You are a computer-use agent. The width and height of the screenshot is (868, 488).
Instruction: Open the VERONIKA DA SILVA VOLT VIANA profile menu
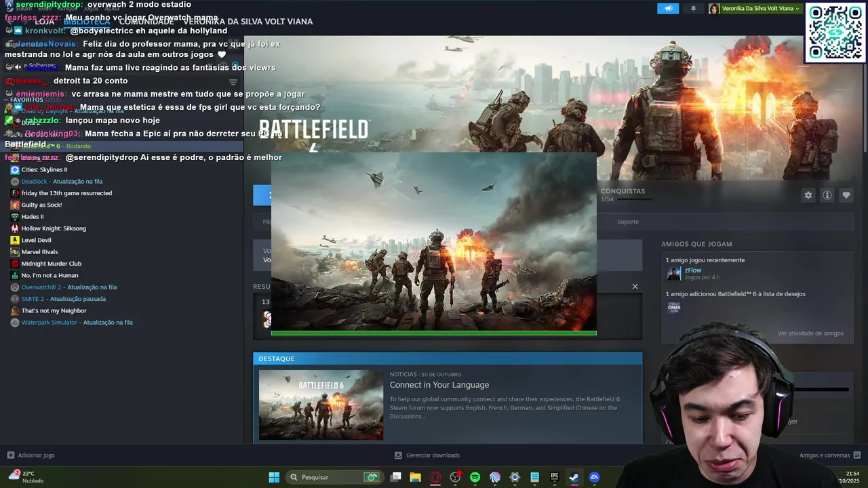tap(248, 22)
